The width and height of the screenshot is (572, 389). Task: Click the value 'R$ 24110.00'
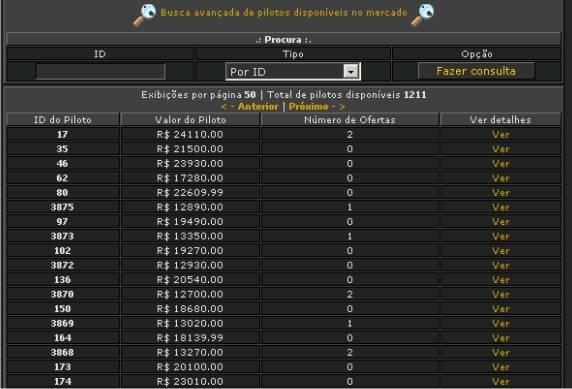(190, 135)
